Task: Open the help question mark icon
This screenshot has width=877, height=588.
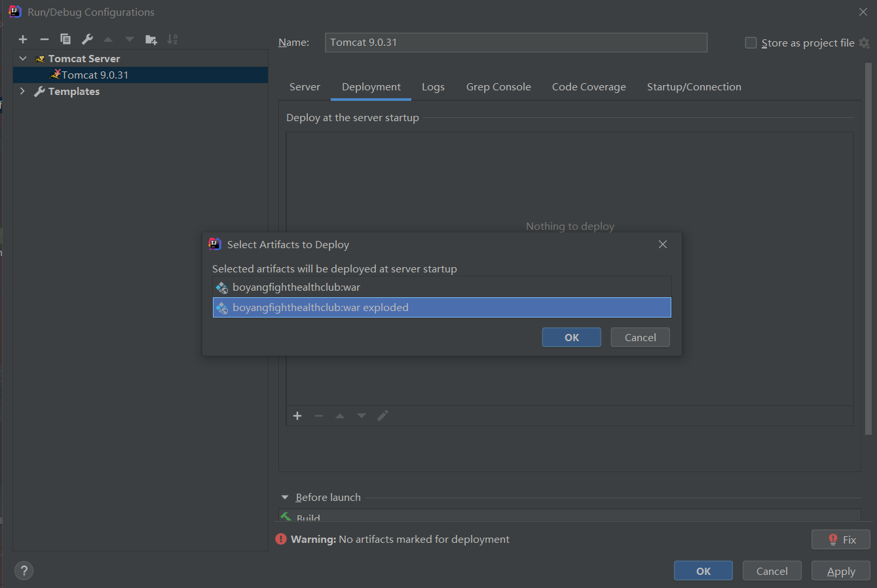Action: pos(24,570)
